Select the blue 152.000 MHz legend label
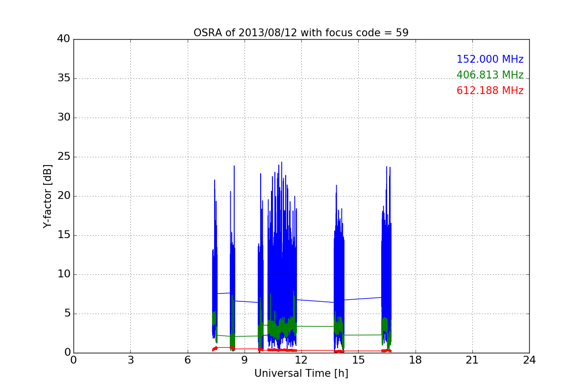588x392 pixels. 490,59
